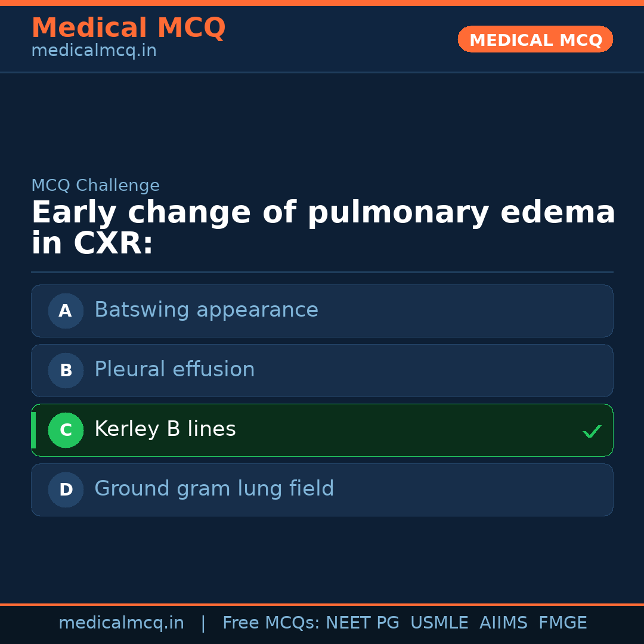Select the letter B option circle
Screen dimensions: 644x644
pos(66,370)
